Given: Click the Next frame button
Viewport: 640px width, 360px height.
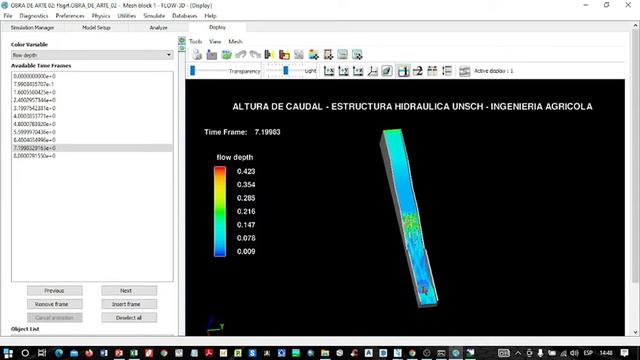Looking at the screenshot, I should pos(129,291).
